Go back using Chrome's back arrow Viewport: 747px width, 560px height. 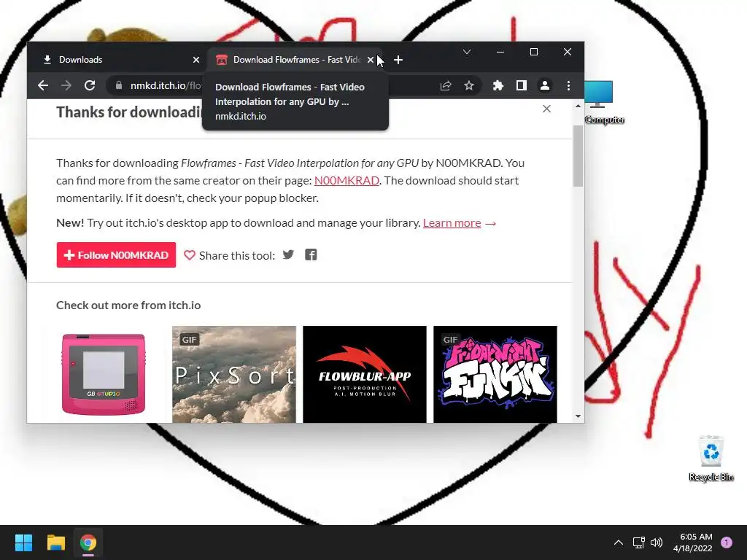(x=43, y=86)
